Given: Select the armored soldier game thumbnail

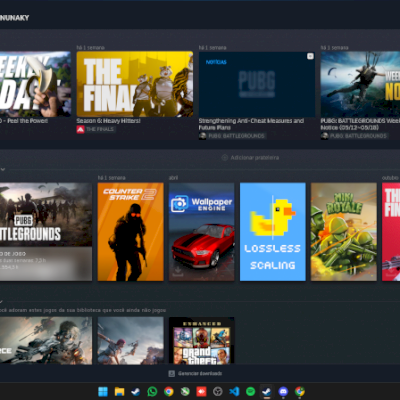Looking at the screenshot, I should coord(46,341).
